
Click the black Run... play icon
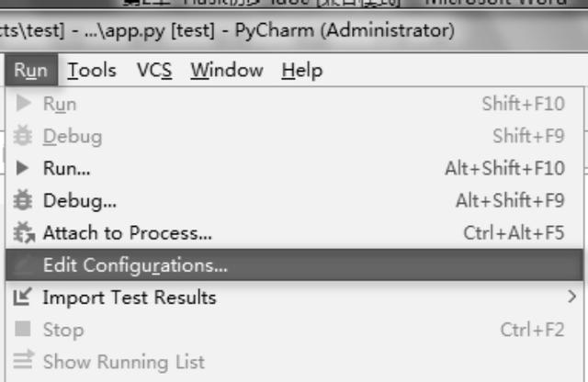coord(22,168)
